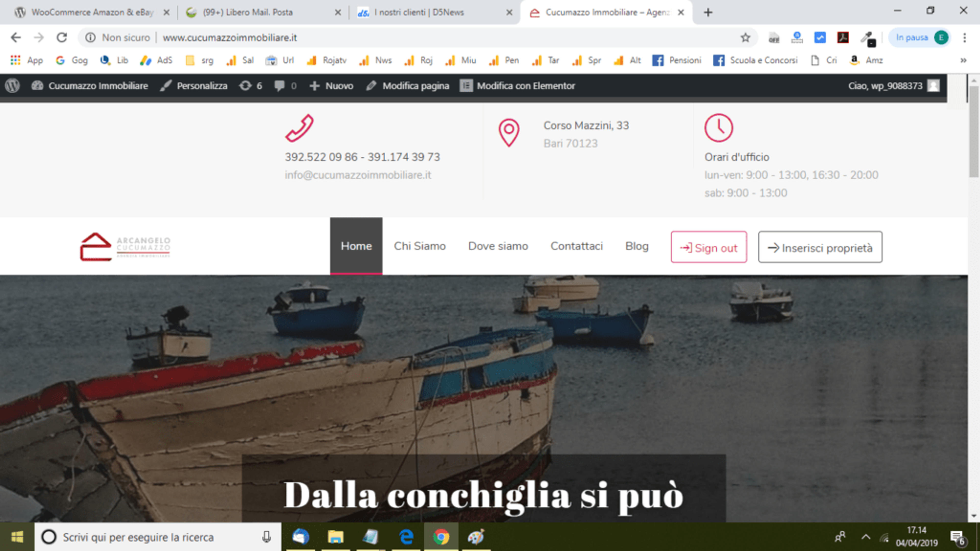Viewport: 980px width, 551px height.
Task: Expand the hidden bookmarks chevron
Action: pyautogui.click(x=963, y=60)
